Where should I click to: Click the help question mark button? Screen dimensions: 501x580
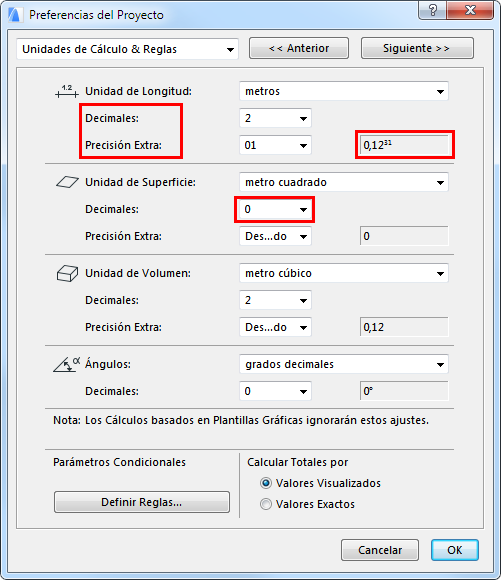(433, 10)
